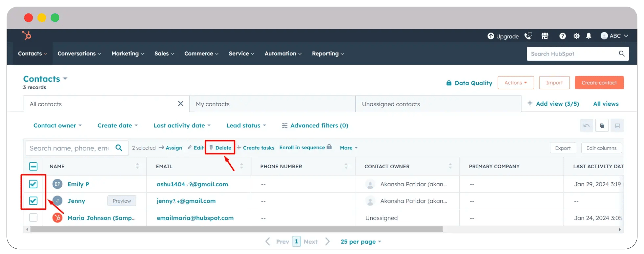Click the Create contact button
Viewport: 644px width, 254px height.
click(599, 83)
